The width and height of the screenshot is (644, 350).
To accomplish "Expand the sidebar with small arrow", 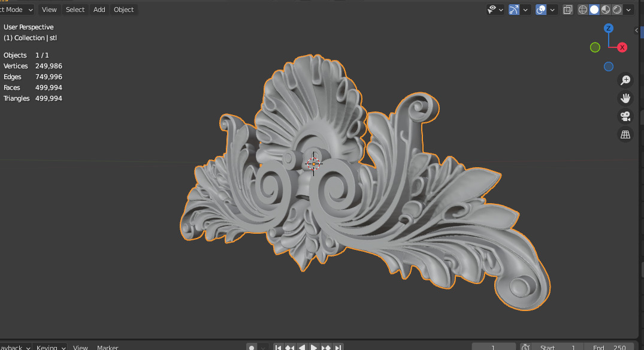I will pos(636,30).
